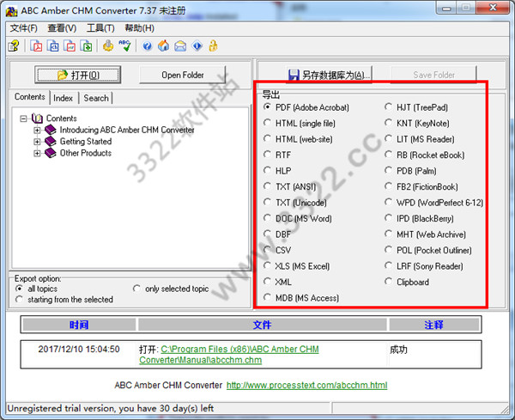515x420 pixels.
Task: Select the Getting Started tree item
Action: 86,142
